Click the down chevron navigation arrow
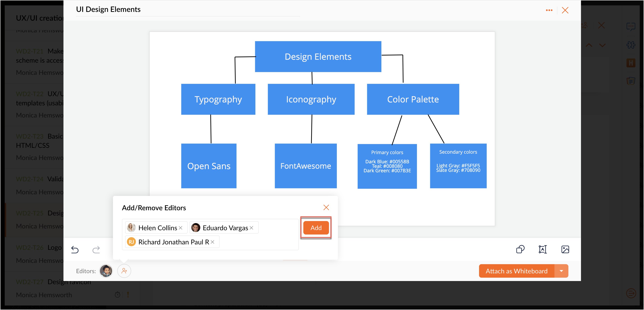Screen dimensions: 644x310 pos(603,45)
